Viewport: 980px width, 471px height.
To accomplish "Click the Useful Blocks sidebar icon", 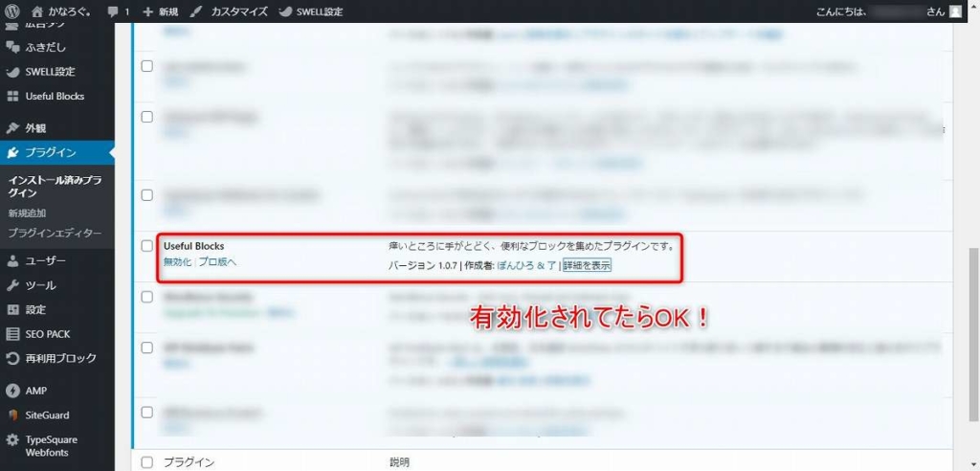I will 12,96.
